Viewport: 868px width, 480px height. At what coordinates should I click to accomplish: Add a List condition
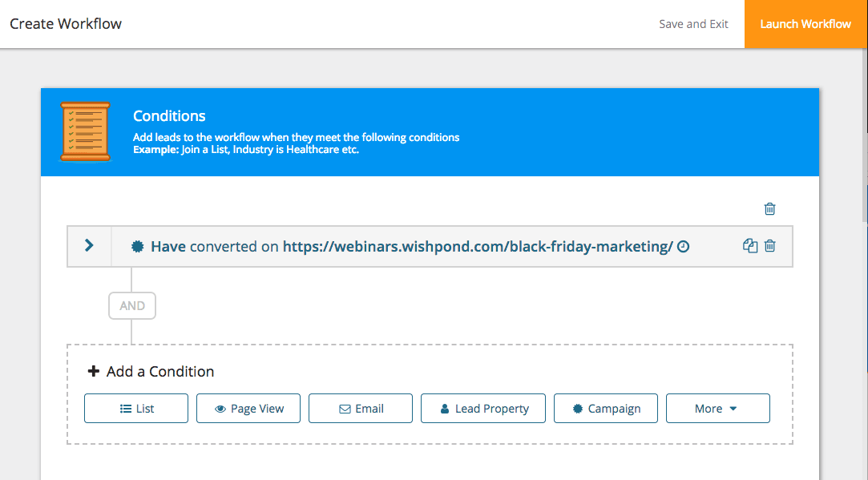136,409
